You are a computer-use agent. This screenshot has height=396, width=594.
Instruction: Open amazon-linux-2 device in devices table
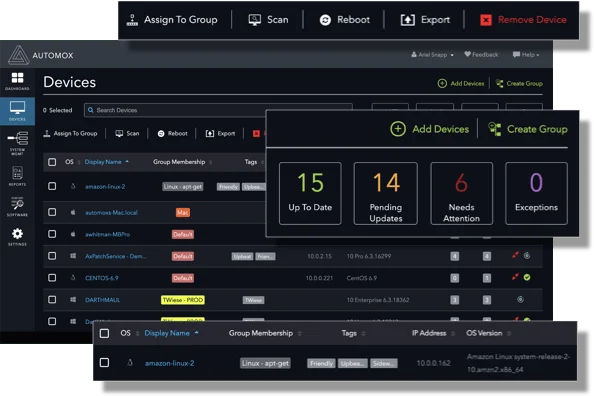point(105,186)
